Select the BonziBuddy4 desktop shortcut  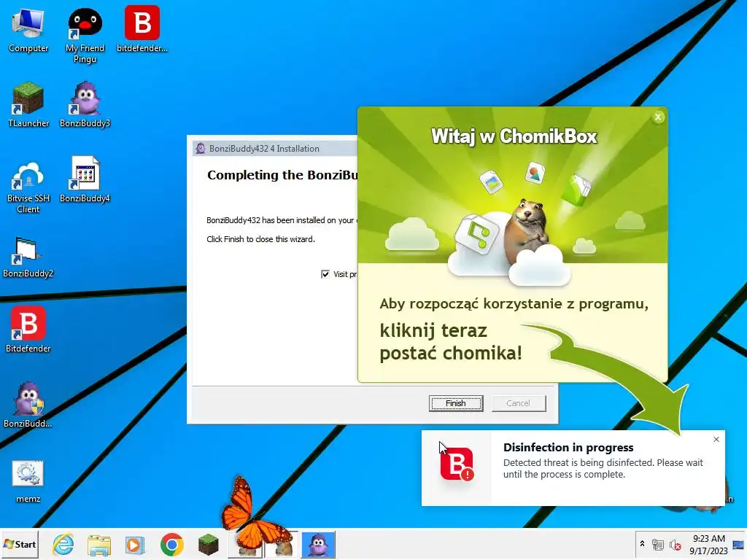click(x=85, y=180)
